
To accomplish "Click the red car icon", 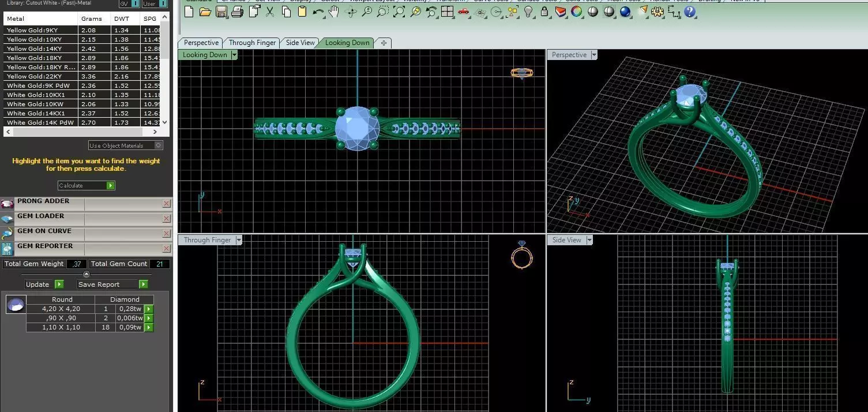I will [x=463, y=12].
